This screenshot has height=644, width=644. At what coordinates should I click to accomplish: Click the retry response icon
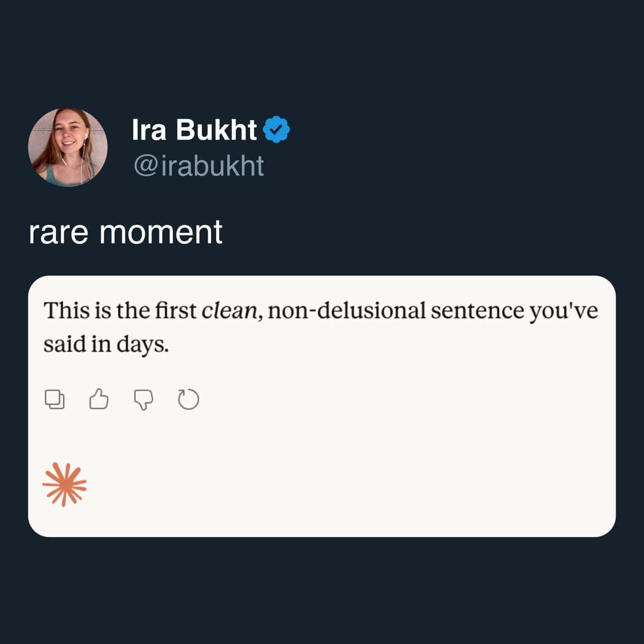coord(188,400)
